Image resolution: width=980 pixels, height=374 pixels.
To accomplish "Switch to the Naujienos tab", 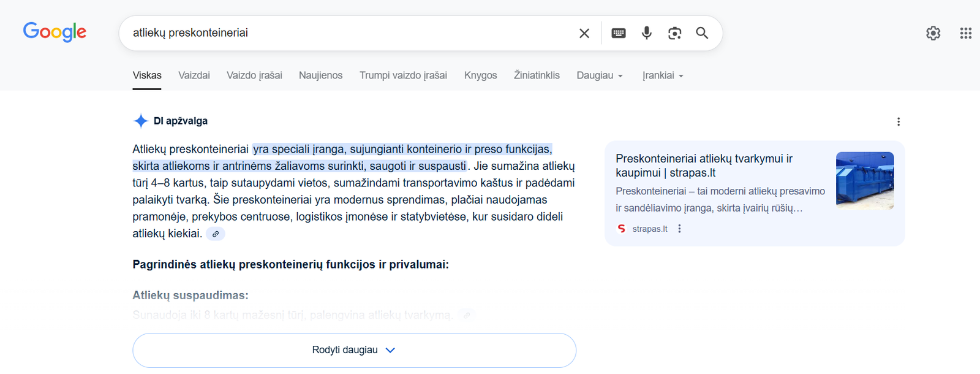I will [320, 75].
